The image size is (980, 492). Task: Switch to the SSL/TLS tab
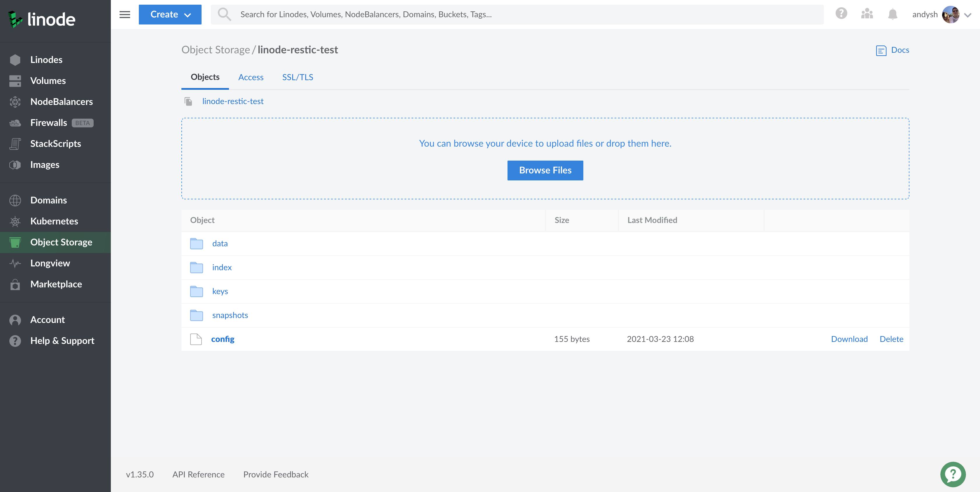pos(297,77)
